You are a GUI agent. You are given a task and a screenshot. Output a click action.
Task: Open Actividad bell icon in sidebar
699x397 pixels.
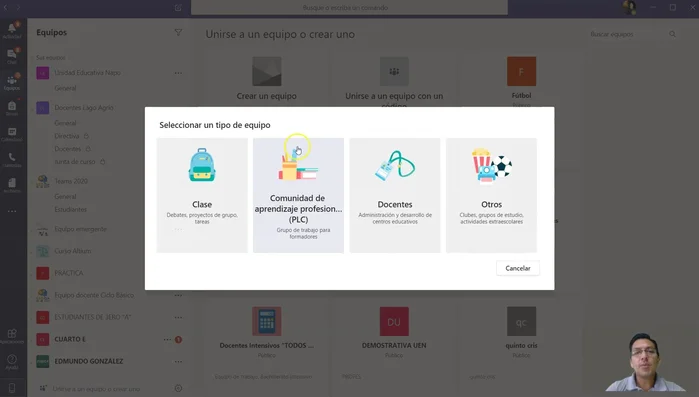click(x=12, y=30)
